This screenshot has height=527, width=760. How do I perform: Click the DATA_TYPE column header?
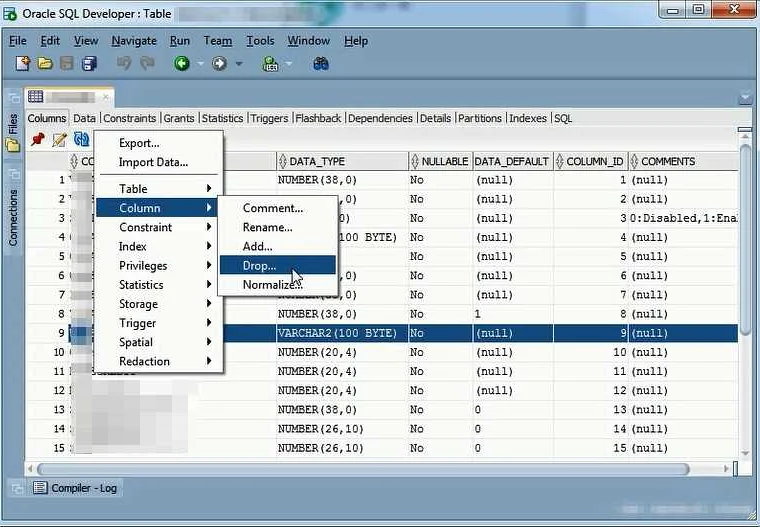pyautogui.click(x=316, y=161)
